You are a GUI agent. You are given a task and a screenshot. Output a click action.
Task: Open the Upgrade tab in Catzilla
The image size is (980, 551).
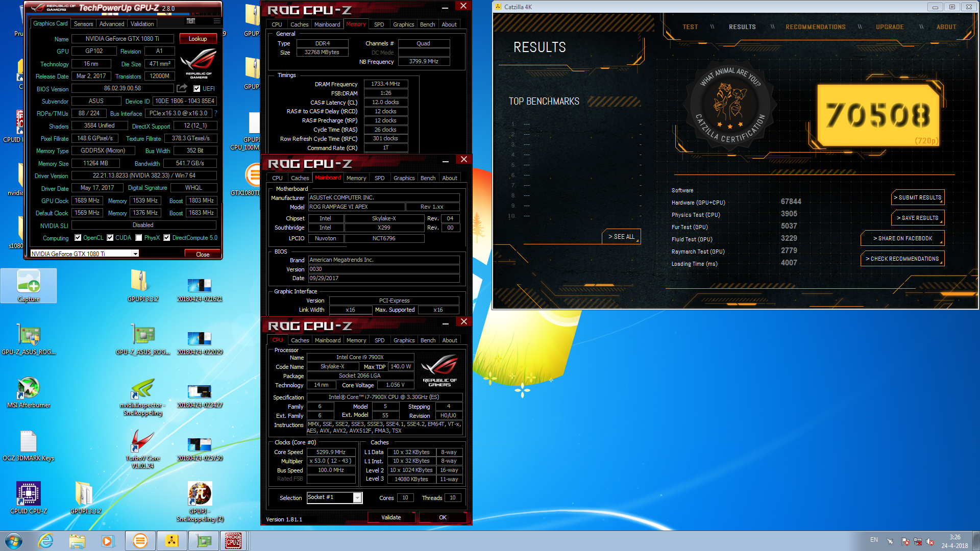pos(890,27)
